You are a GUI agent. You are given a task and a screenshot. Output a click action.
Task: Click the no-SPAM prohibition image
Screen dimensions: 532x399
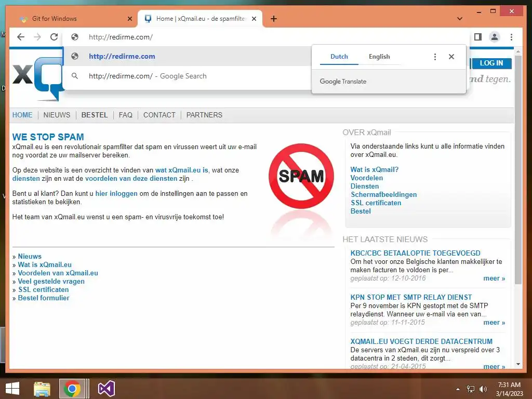click(301, 176)
